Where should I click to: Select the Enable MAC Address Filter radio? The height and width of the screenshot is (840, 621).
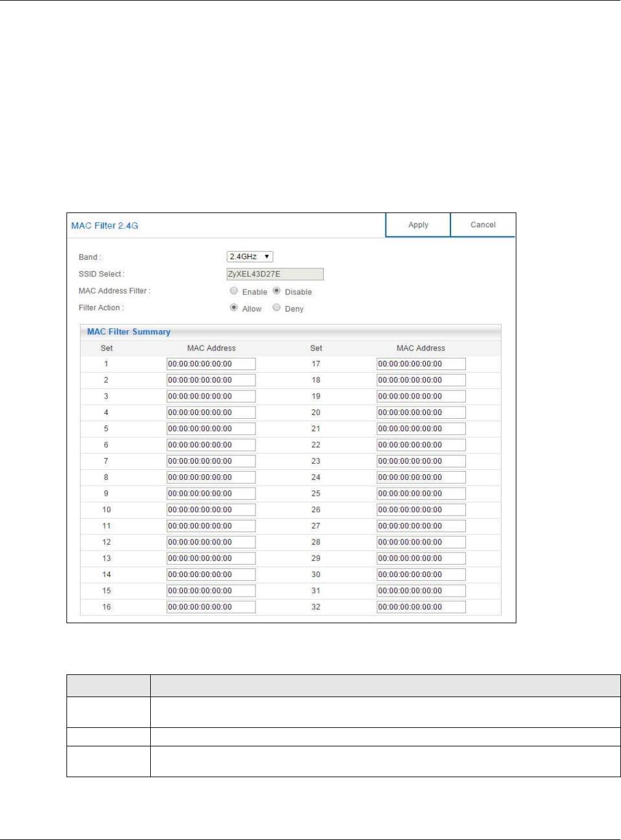[234, 291]
